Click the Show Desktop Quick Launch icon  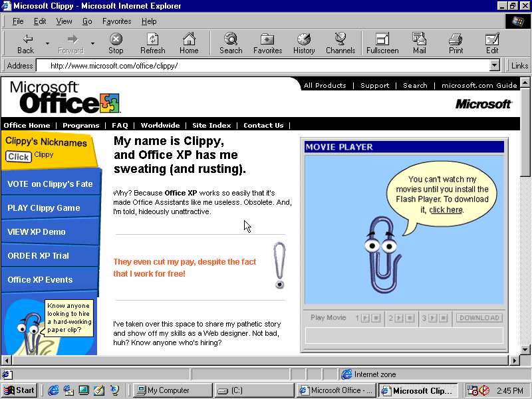pos(84,390)
